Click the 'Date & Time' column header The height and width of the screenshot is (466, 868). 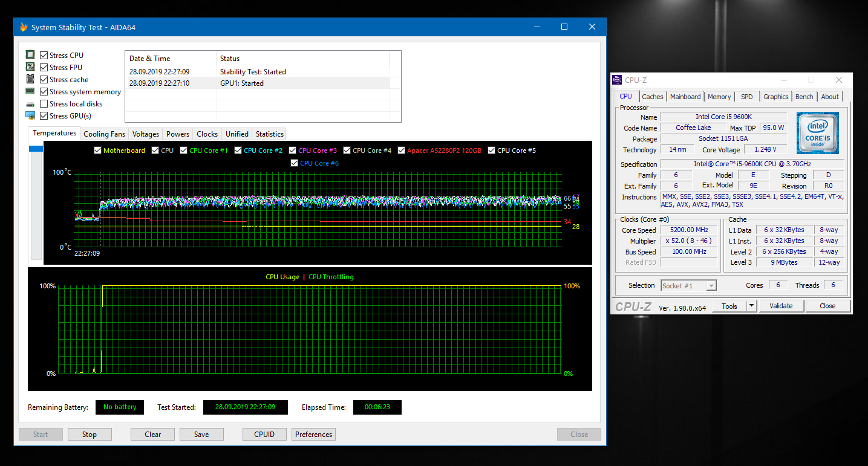[171, 59]
